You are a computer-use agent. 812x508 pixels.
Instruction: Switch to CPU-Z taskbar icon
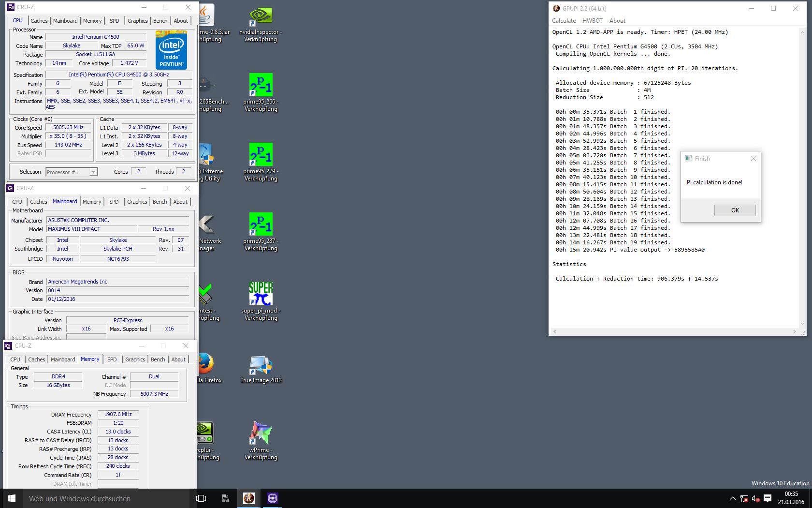click(x=273, y=498)
